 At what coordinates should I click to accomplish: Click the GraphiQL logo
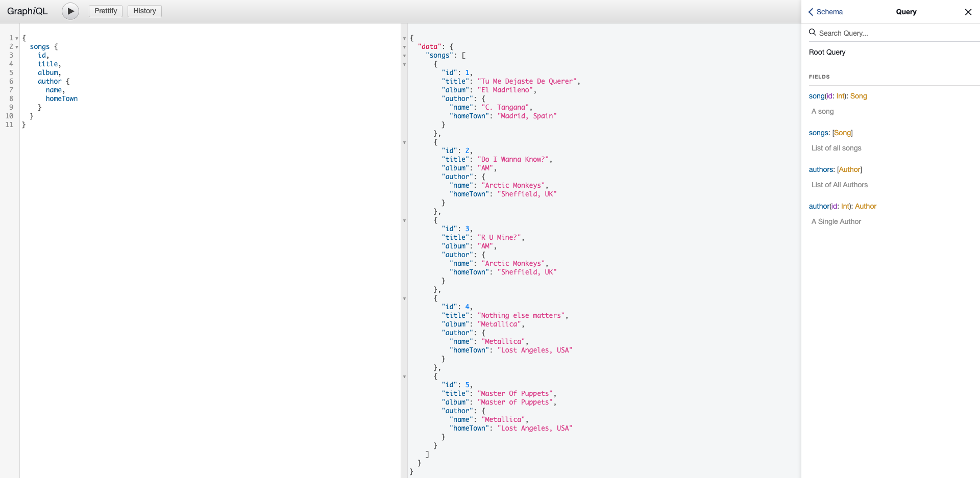click(x=27, y=11)
